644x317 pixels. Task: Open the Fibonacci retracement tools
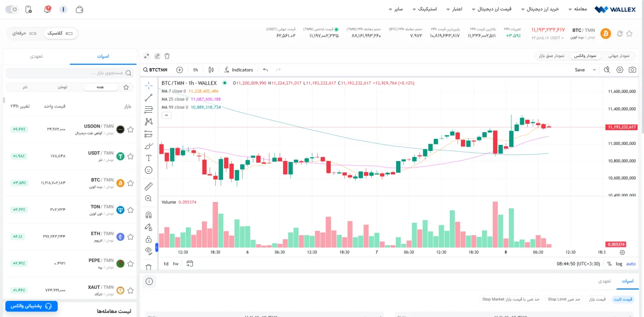point(149,110)
